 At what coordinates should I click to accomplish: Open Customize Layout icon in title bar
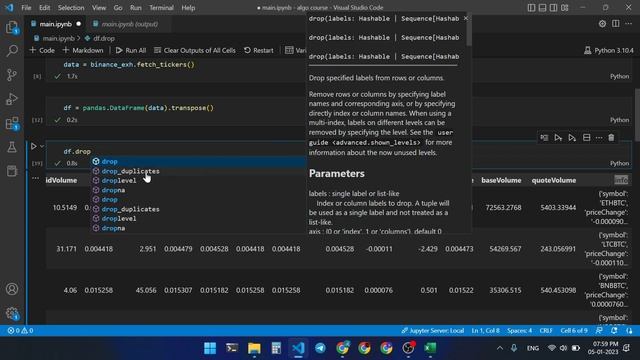click(x=565, y=8)
